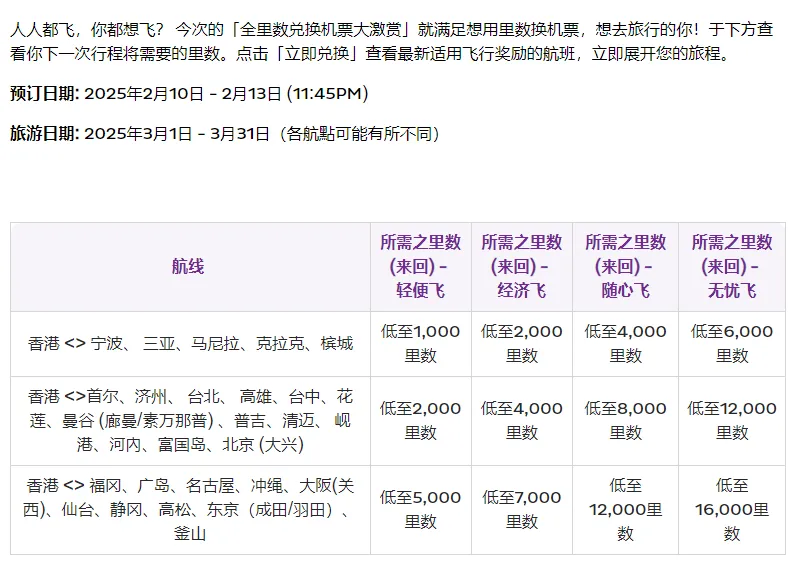Click the 航线 column header
The width and height of the screenshot is (796, 564).
[188, 267]
